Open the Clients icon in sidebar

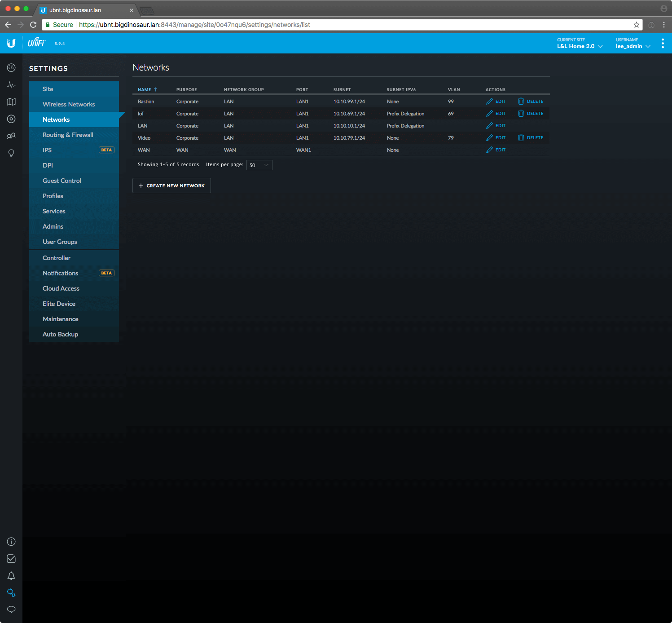pos(11,136)
